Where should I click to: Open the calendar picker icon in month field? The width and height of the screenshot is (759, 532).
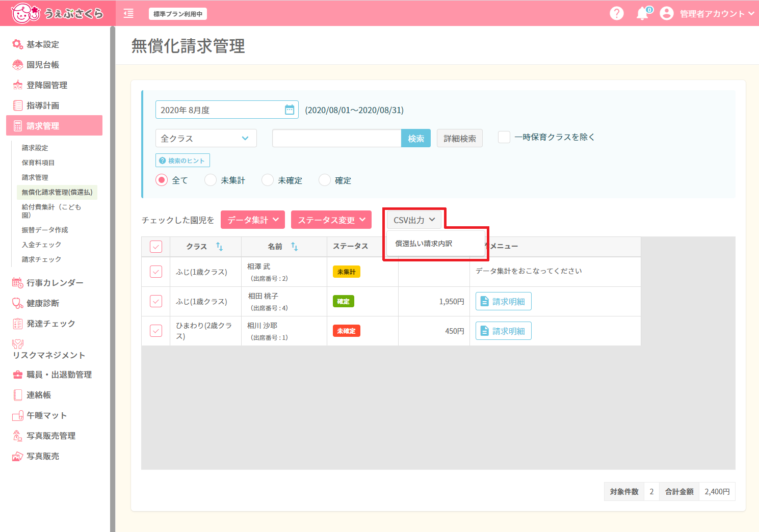(290, 110)
